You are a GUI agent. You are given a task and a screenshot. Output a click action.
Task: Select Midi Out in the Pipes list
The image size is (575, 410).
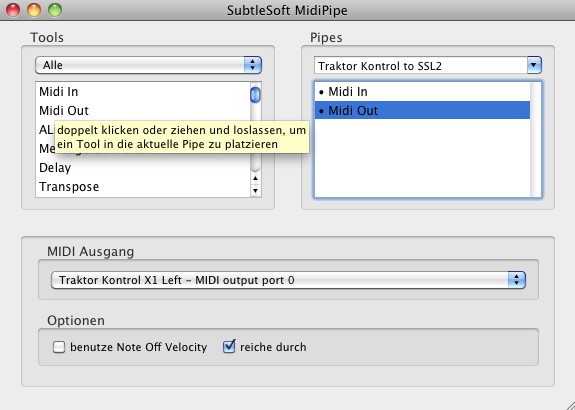click(422, 110)
